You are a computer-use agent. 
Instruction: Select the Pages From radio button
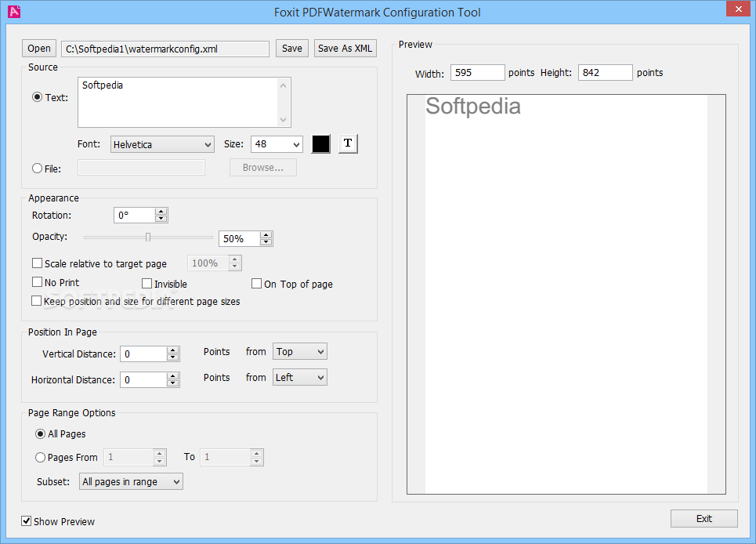pyautogui.click(x=41, y=457)
